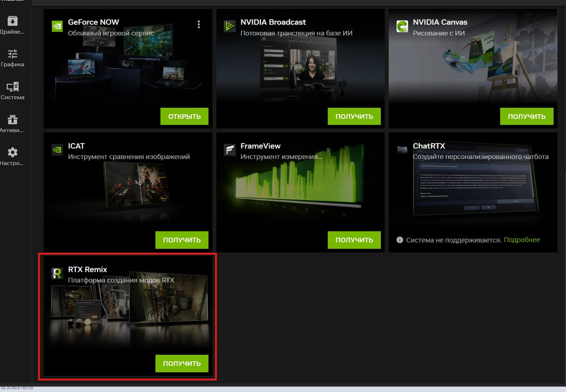Click the ICAT title text
The image size is (566, 392).
[x=76, y=146]
